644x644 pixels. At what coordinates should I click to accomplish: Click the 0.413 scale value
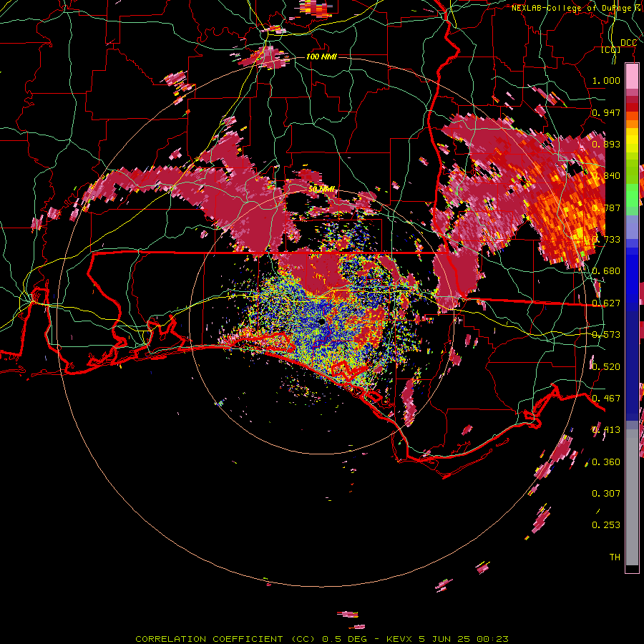click(x=606, y=430)
